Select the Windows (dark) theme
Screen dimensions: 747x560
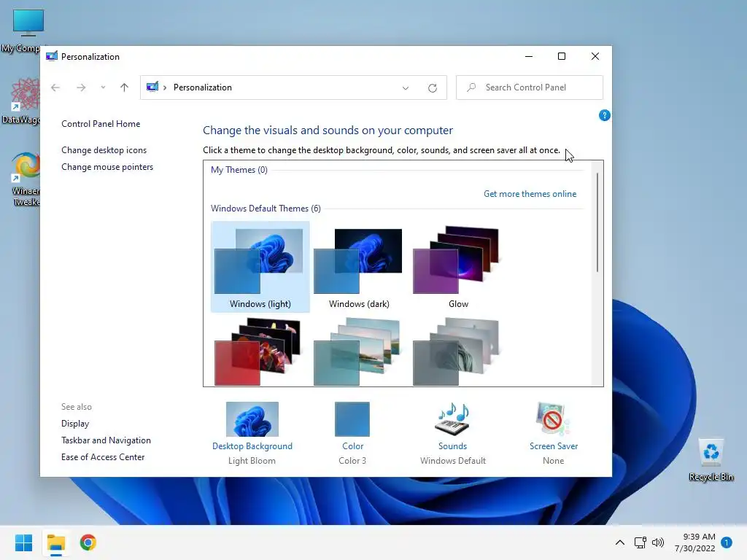point(359,267)
